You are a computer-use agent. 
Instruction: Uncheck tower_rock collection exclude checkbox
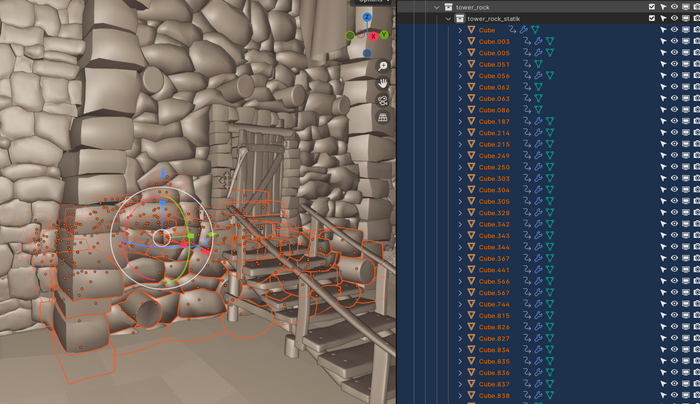click(652, 7)
